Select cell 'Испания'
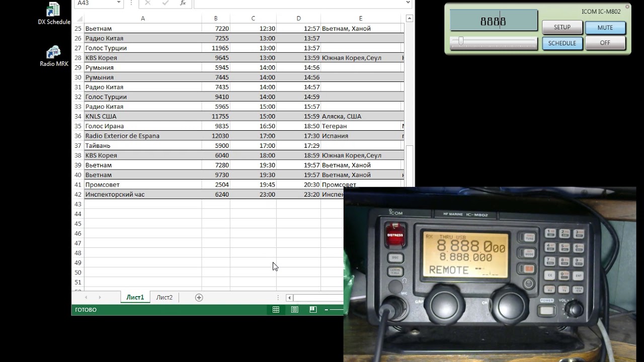Screen dimensions: 644x362 (361, 136)
